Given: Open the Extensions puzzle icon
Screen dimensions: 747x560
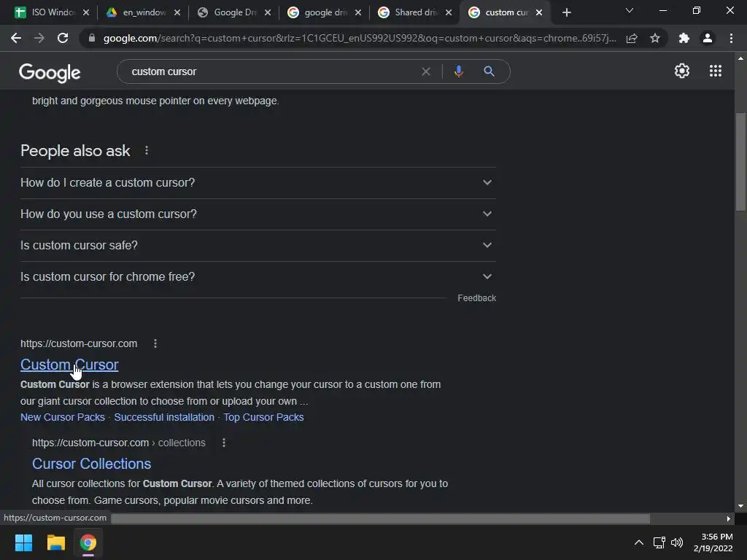Looking at the screenshot, I should click(684, 38).
